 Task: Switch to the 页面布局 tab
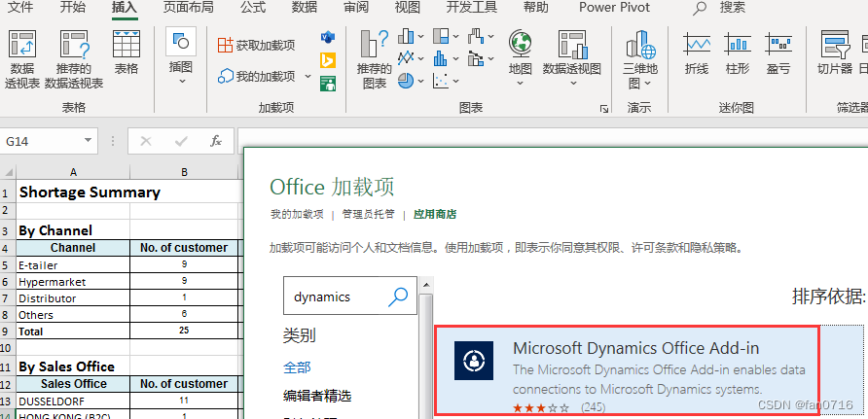pyautogui.click(x=189, y=8)
